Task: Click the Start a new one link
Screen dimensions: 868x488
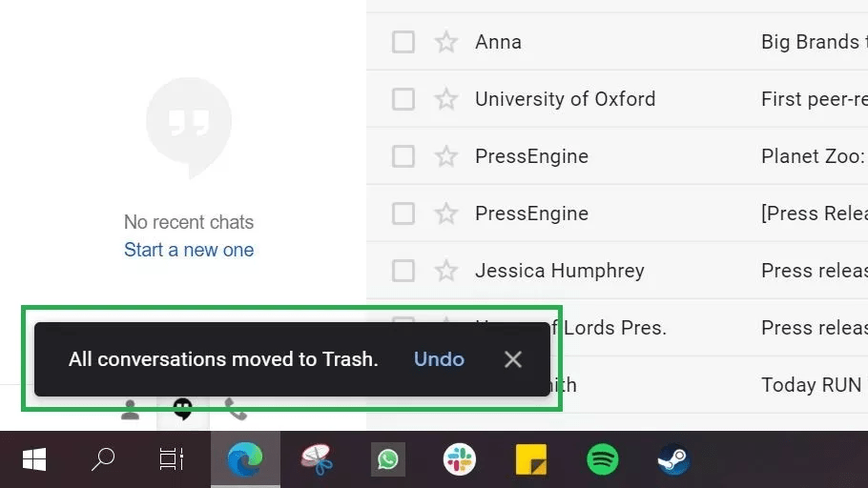Action: [189, 250]
